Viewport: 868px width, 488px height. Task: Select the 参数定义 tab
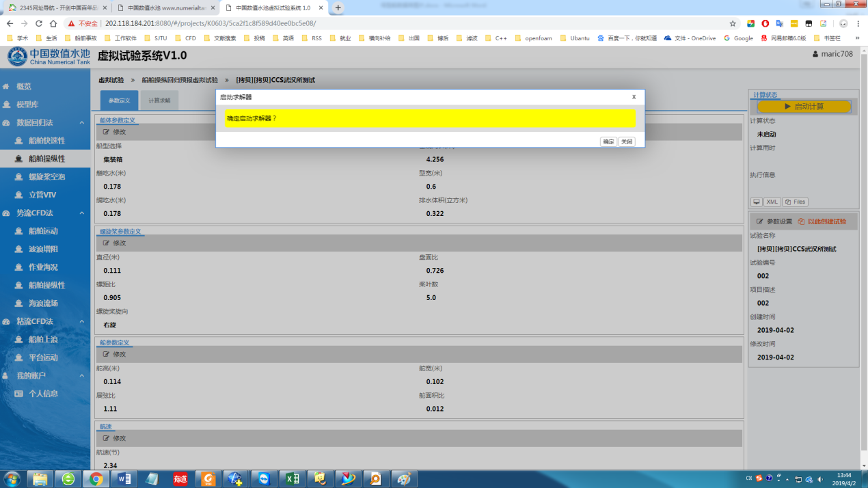pyautogui.click(x=119, y=100)
